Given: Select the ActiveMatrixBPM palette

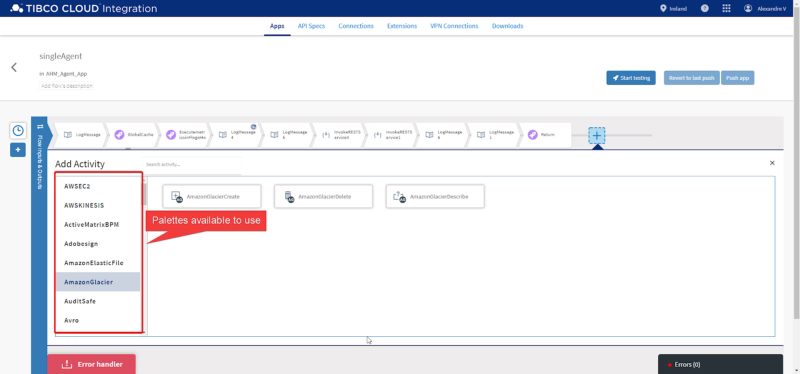Looking at the screenshot, I should click(98, 225).
